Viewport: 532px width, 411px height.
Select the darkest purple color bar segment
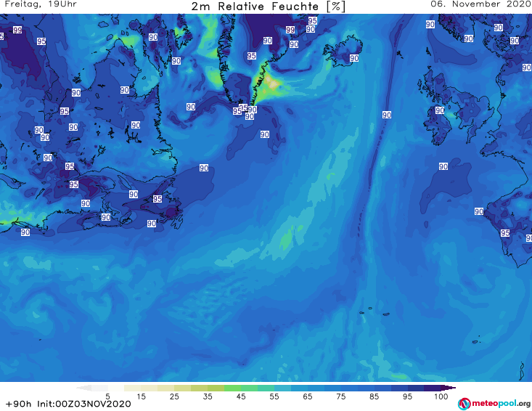pyautogui.click(x=433, y=388)
